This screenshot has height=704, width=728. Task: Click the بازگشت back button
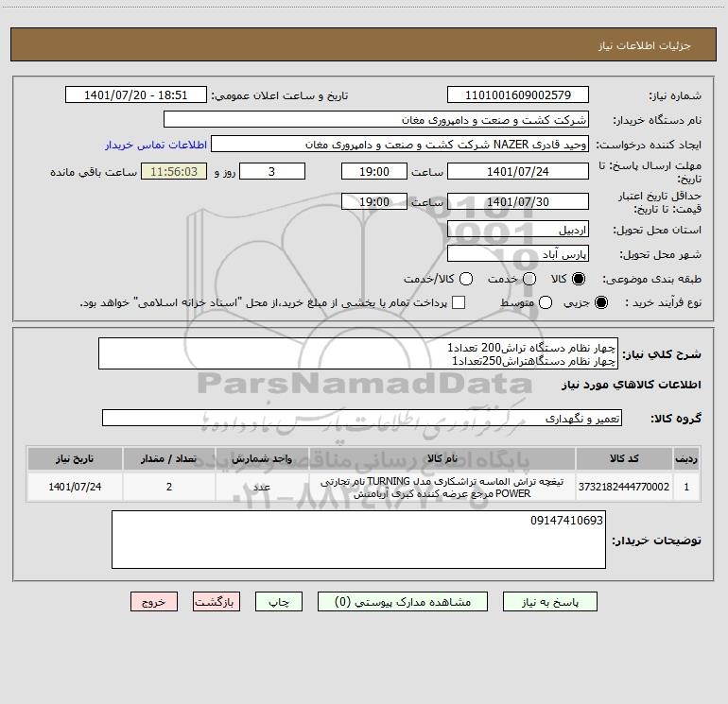[x=217, y=602]
